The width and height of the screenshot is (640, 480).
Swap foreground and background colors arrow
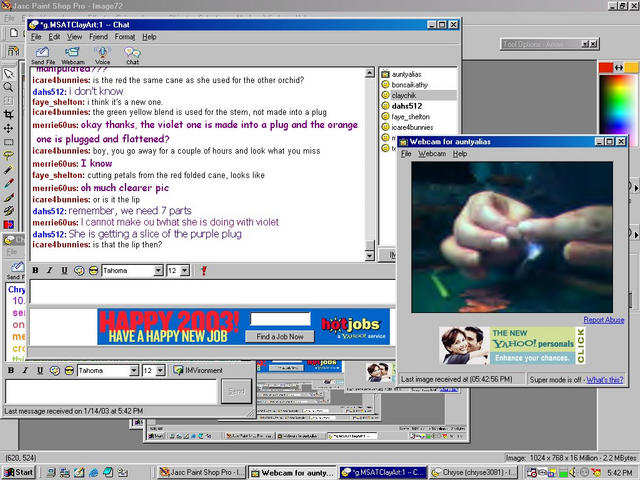pos(619,67)
